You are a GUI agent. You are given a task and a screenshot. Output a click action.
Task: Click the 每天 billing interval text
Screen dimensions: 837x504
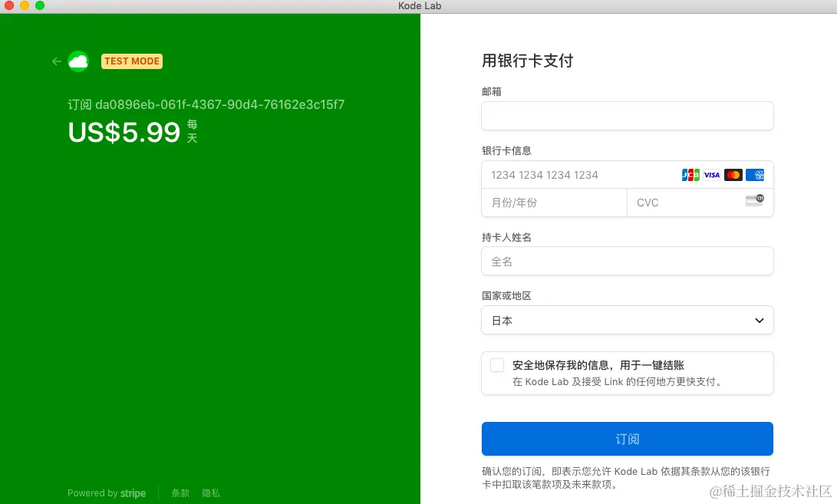pyautogui.click(x=192, y=131)
